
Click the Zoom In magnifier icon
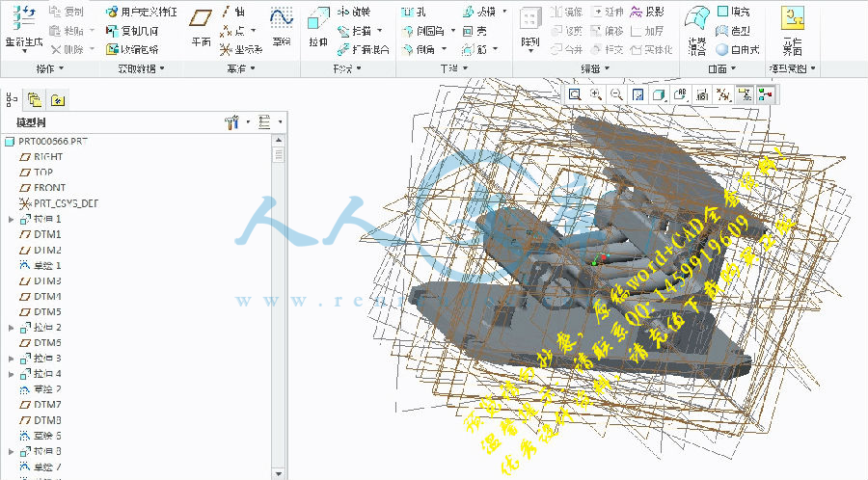click(x=596, y=95)
